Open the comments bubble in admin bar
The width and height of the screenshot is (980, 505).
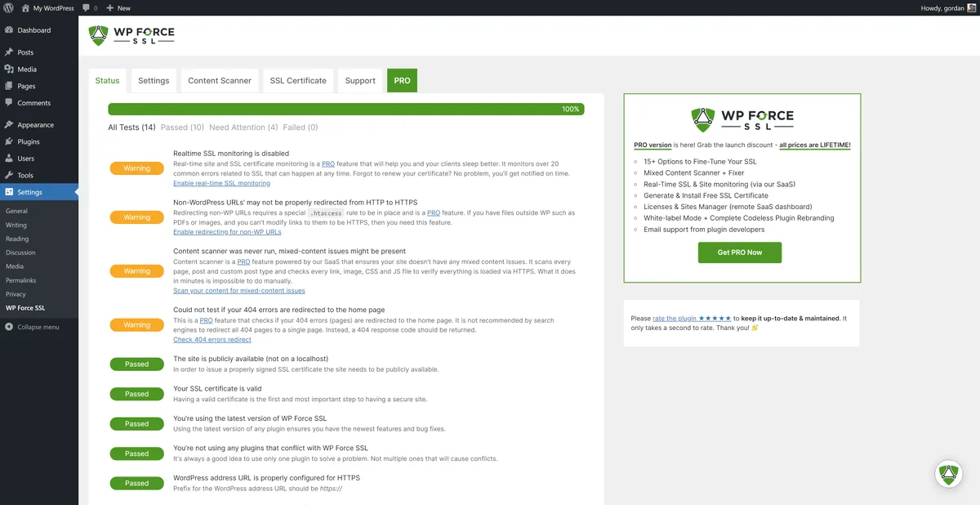[86, 8]
